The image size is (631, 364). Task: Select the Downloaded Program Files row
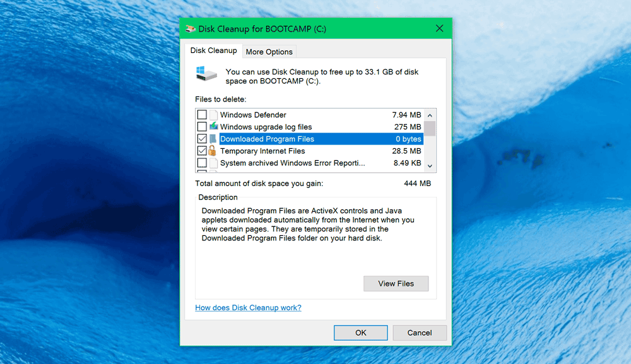(309, 139)
